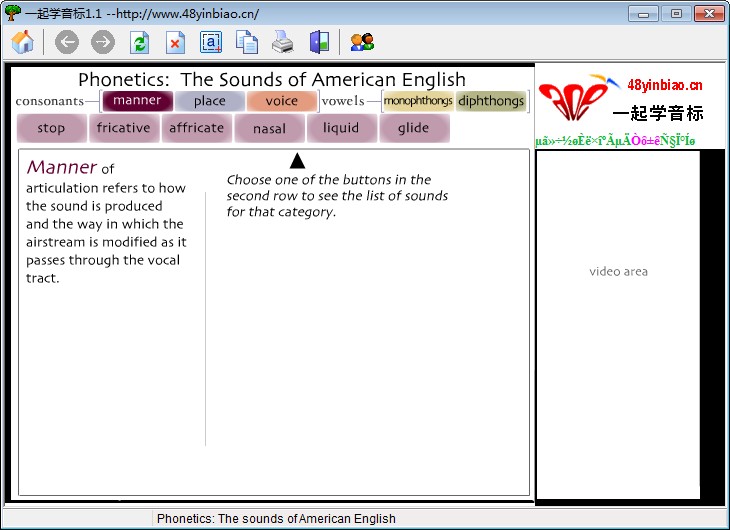The width and height of the screenshot is (730, 530).
Task: Go back with the left arrow icon
Action: (67, 42)
